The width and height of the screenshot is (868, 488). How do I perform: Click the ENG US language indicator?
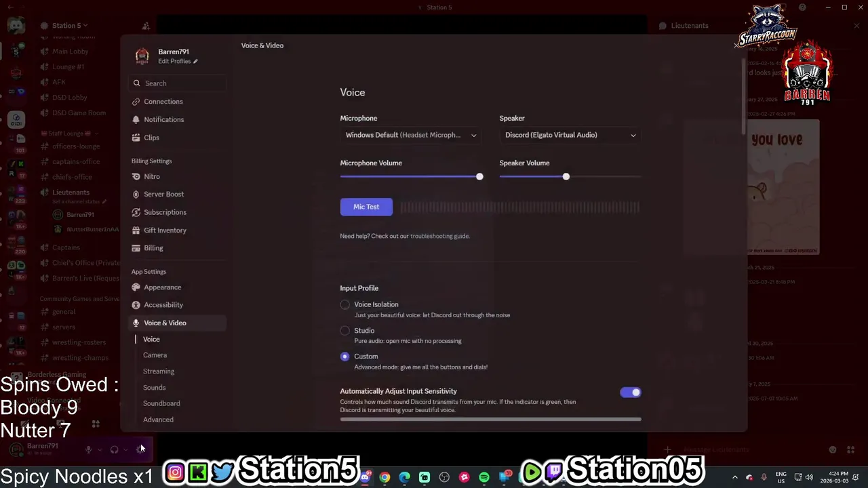click(x=781, y=477)
